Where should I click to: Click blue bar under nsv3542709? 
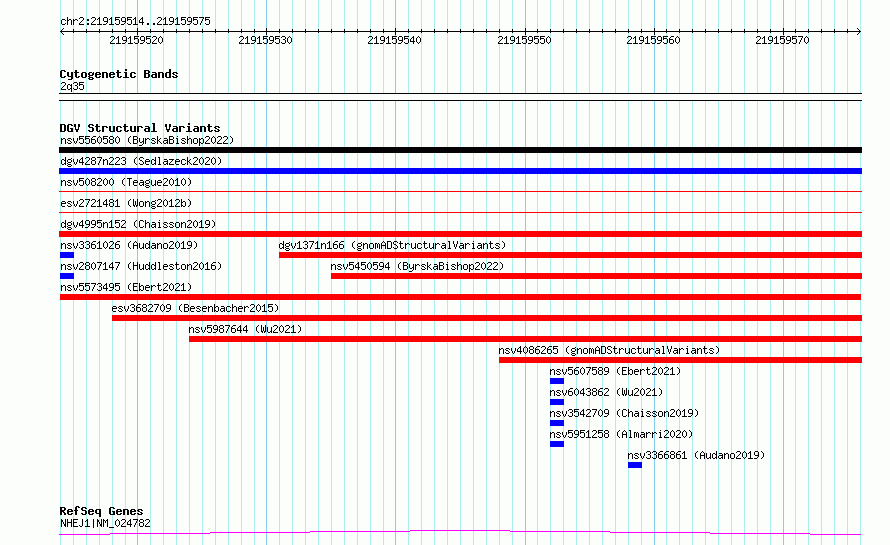[x=557, y=423]
